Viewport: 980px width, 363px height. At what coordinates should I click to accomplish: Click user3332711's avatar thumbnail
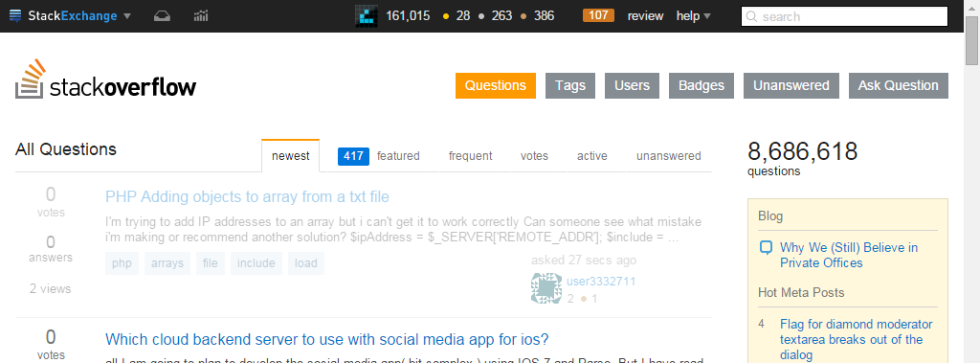pos(546,288)
